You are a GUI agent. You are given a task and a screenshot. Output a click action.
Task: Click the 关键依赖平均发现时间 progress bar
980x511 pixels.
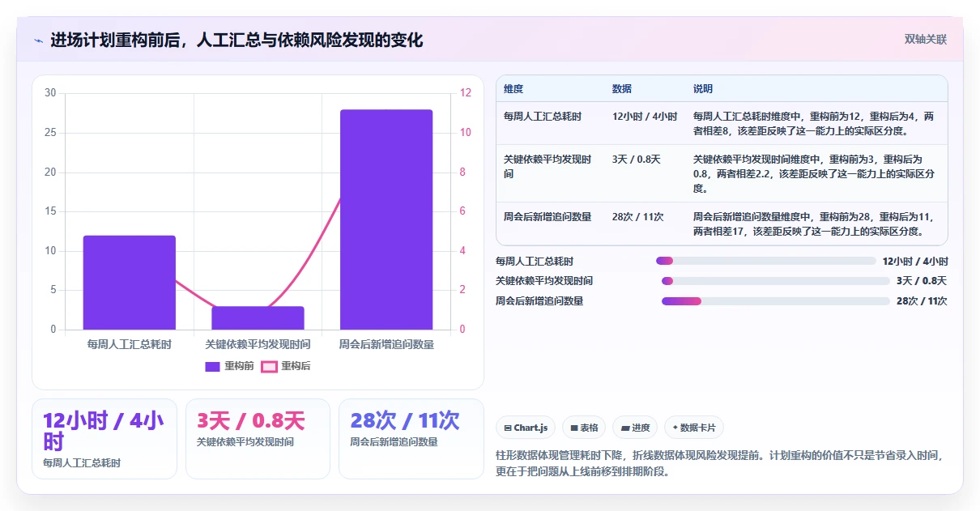[776, 281]
